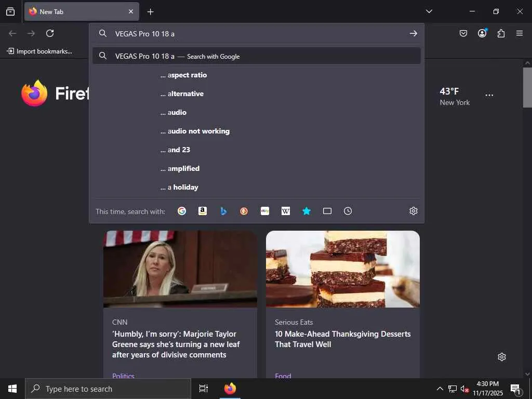532x399 pixels.
Task: Click Firefox icon in the taskbar
Action: (230, 389)
